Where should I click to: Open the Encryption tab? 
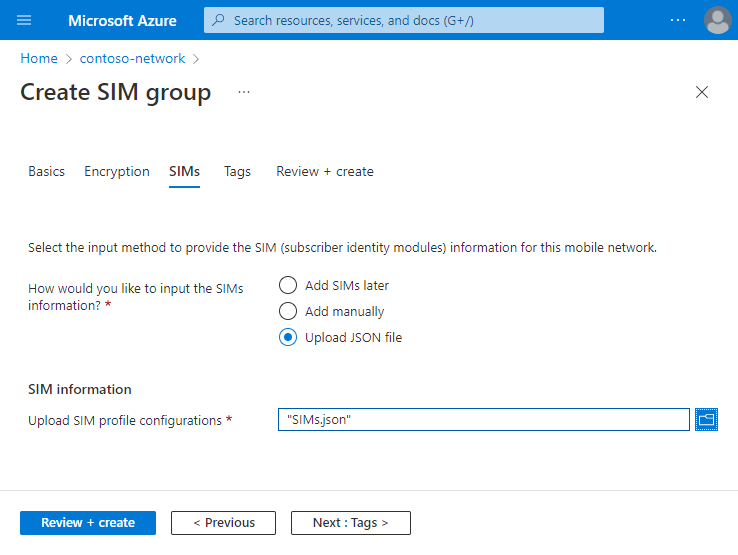[117, 171]
